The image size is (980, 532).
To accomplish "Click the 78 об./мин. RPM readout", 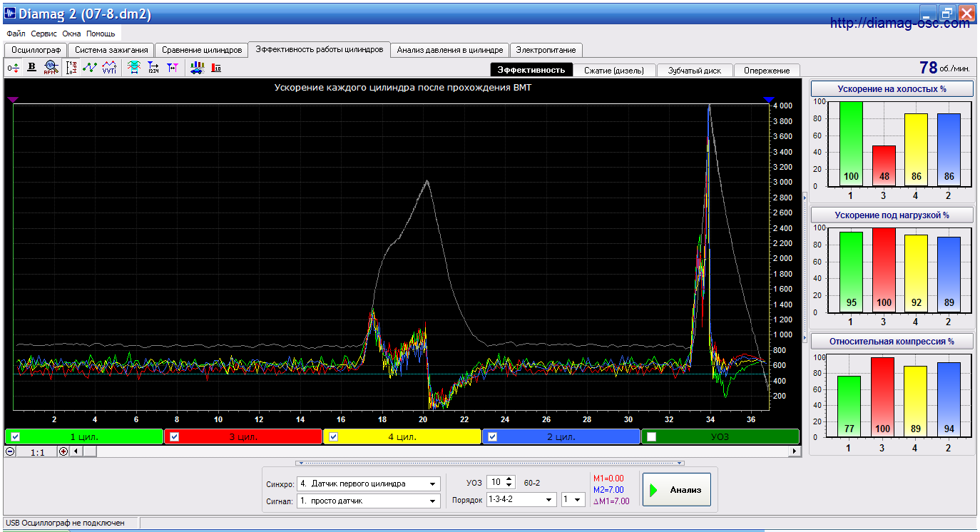I will (x=944, y=68).
